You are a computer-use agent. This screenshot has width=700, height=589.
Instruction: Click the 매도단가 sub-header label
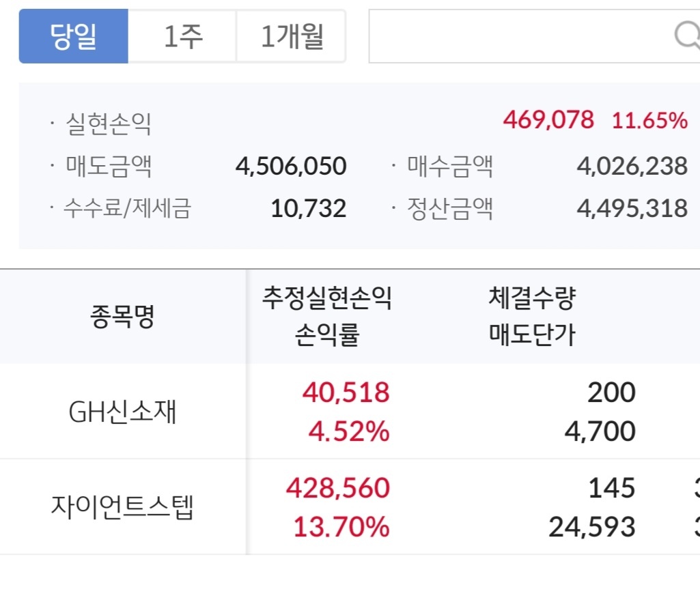point(533,334)
